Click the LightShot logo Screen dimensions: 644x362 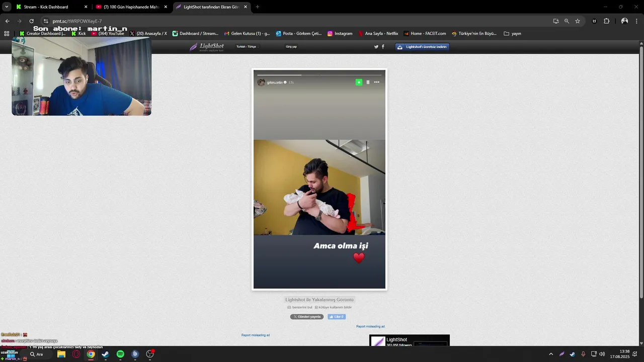[207, 47]
